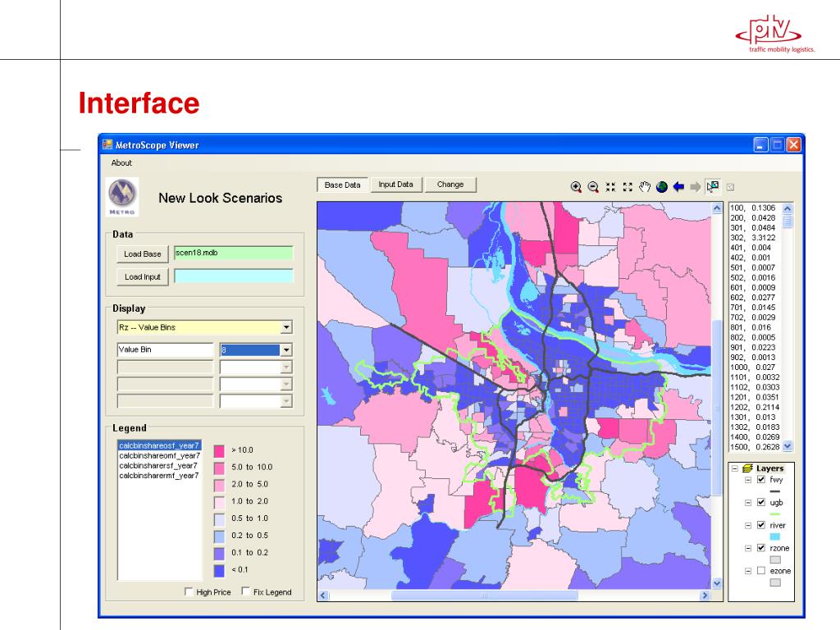Click the grey next extent arrow
This screenshot has width=840, height=630.
pyautogui.click(x=696, y=186)
